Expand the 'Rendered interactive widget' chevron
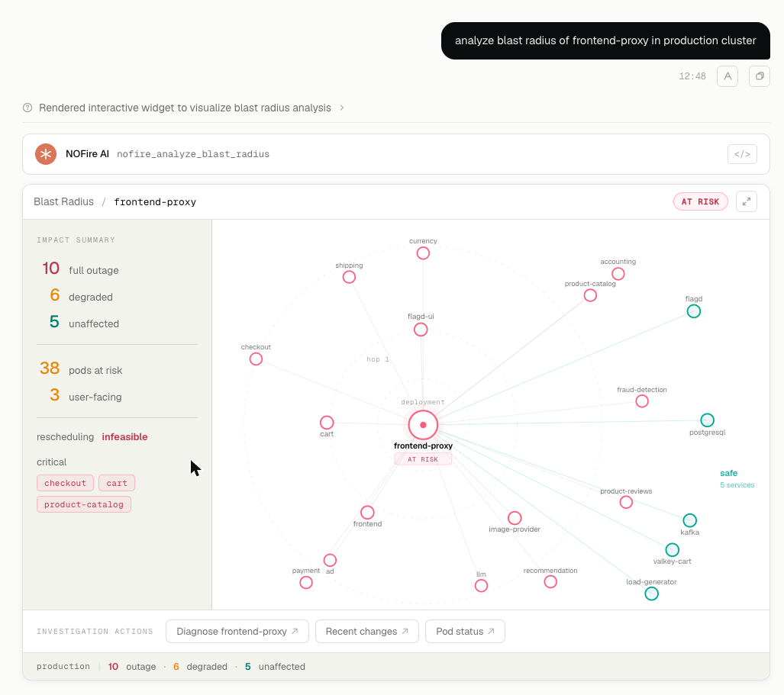 (x=342, y=108)
